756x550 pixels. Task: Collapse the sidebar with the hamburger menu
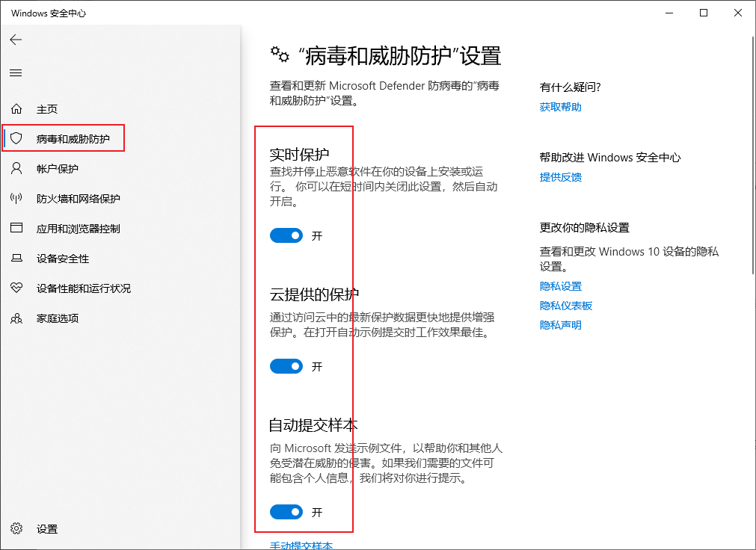click(x=16, y=72)
